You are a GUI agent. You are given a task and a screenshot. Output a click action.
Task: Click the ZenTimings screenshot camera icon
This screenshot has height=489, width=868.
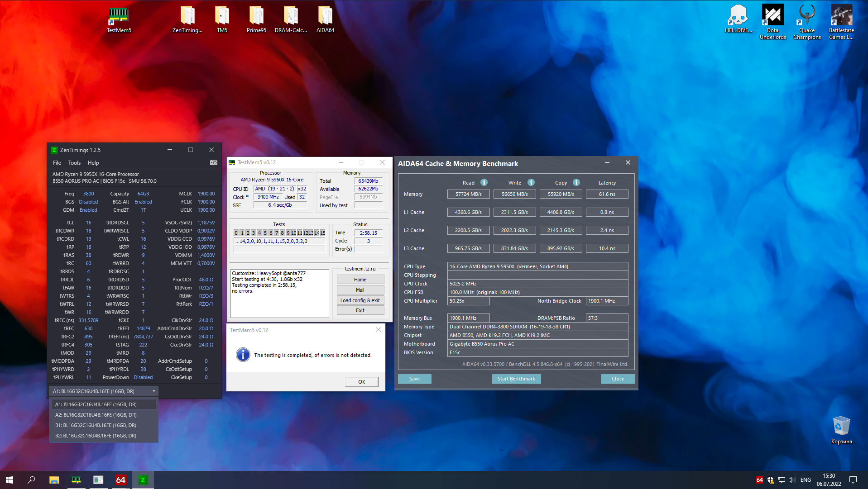click(x=214, y=162)
